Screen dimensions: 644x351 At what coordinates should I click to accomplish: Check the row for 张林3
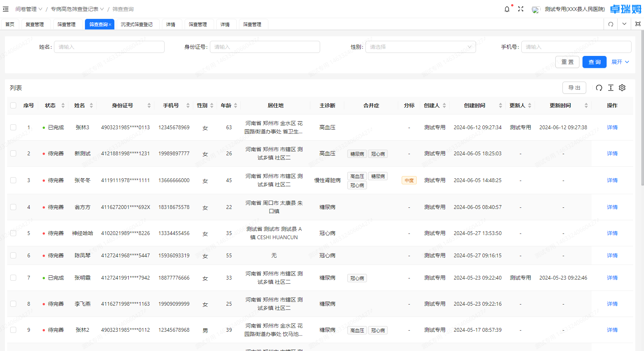pos(13,127)
